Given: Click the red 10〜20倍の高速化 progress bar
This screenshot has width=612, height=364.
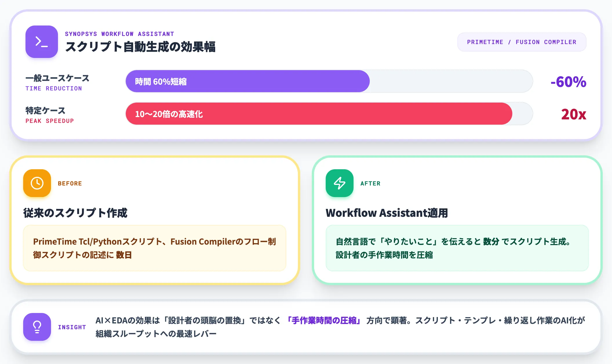Looking at the screenshot, I should [319, 114].
